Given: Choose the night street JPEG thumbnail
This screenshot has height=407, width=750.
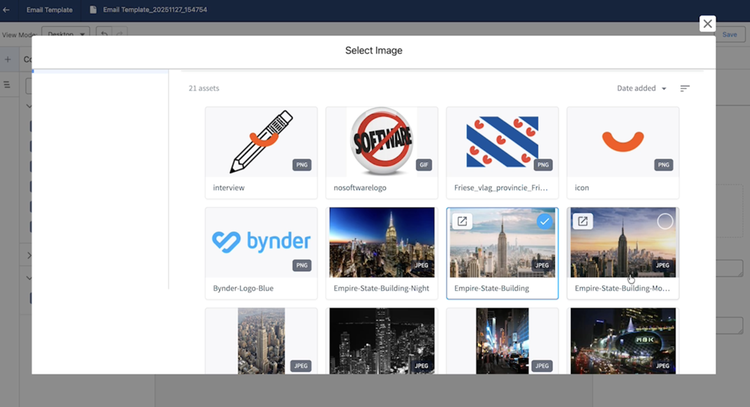Looking at the screenshot, I should pos(502,341).
